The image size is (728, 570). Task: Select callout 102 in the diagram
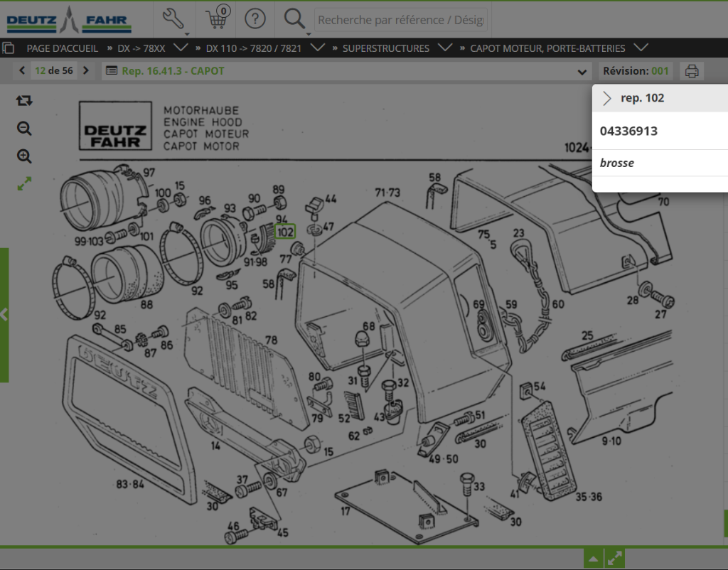[285, 232]
